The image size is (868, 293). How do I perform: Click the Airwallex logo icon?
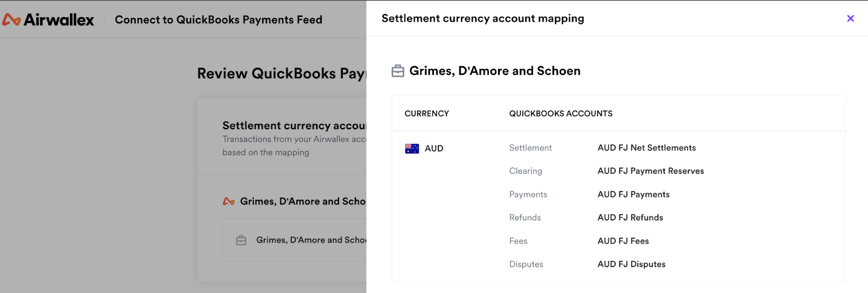[x=11, y=20]
